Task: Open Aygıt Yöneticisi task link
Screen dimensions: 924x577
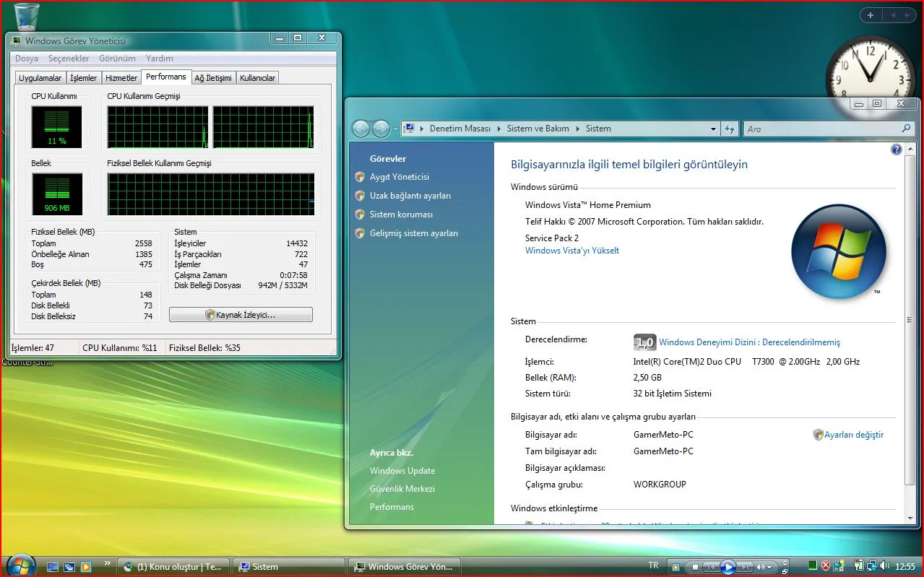Action: [400, 177]
